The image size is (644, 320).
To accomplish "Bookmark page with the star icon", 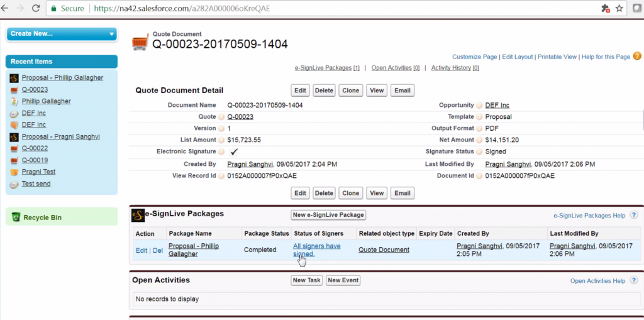I will tap(619, 8).
